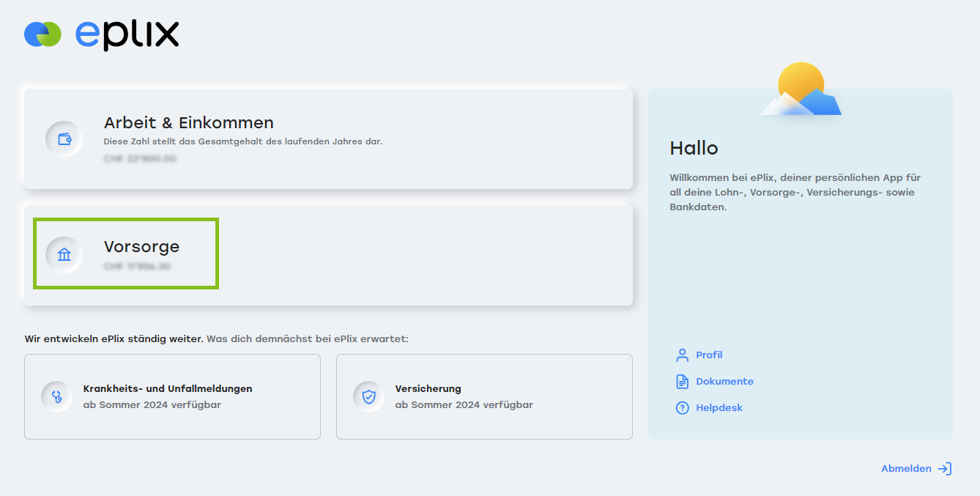Click the blurred Arbeit & Einkommen CHF amount
The image size is (980, 496).
pos(140,158)
